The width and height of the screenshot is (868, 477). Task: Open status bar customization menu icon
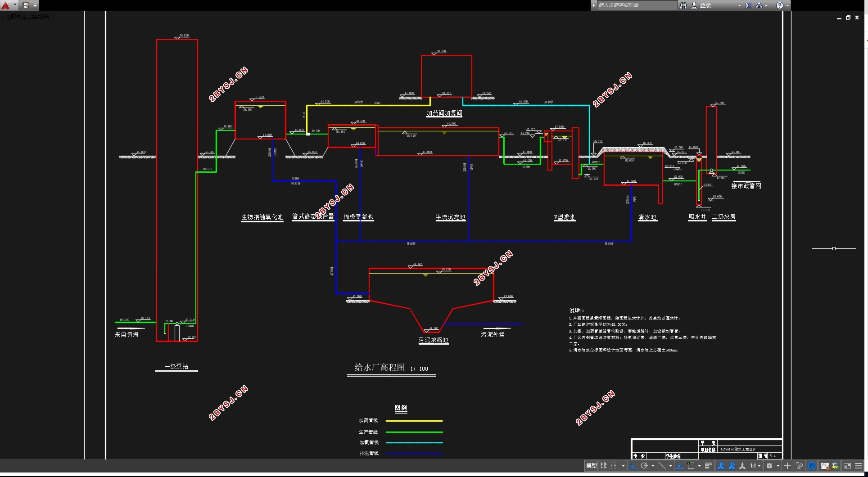click(x=859, y=466)
